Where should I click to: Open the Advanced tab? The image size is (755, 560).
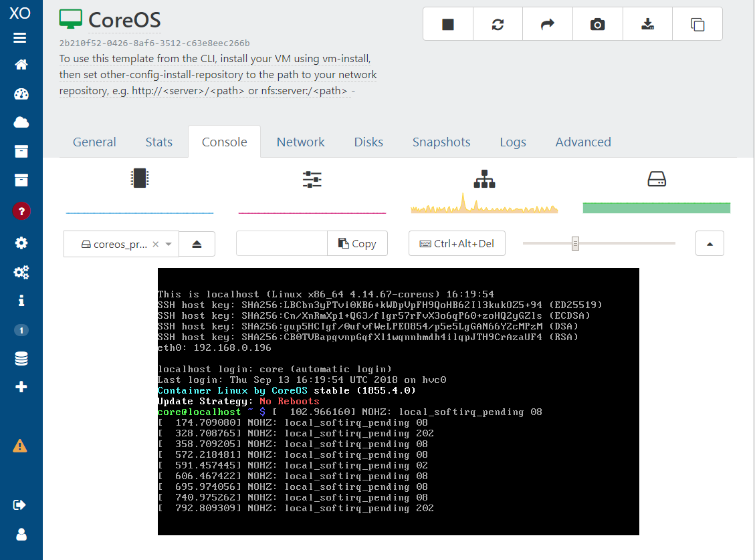(583, 142)
